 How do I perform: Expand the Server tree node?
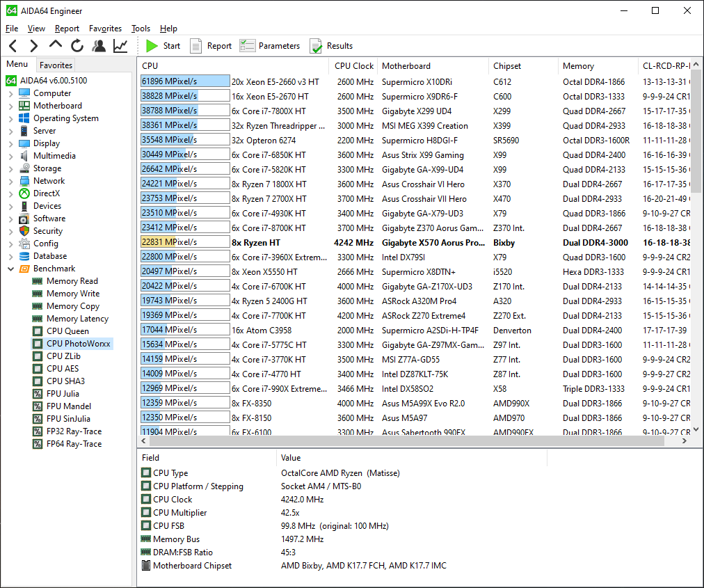coord(10,131)
